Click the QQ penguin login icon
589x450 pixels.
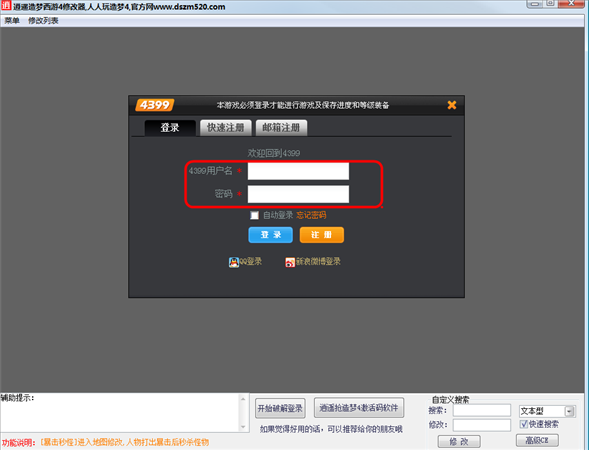pos(234,262)
